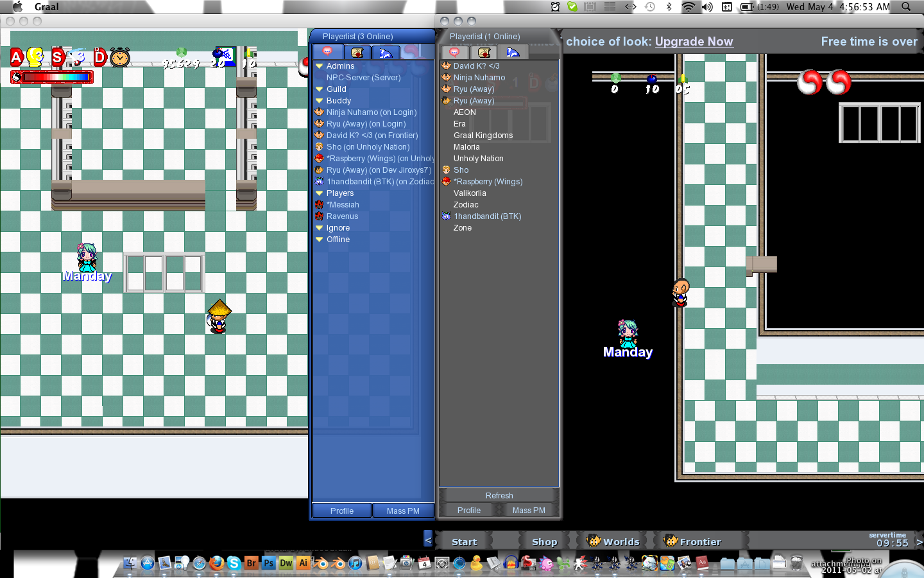The image size is (924, 578).
Task: Select Zodiac server in the gray playerlist
Action: pyautogui.click(x=466, y=205)
